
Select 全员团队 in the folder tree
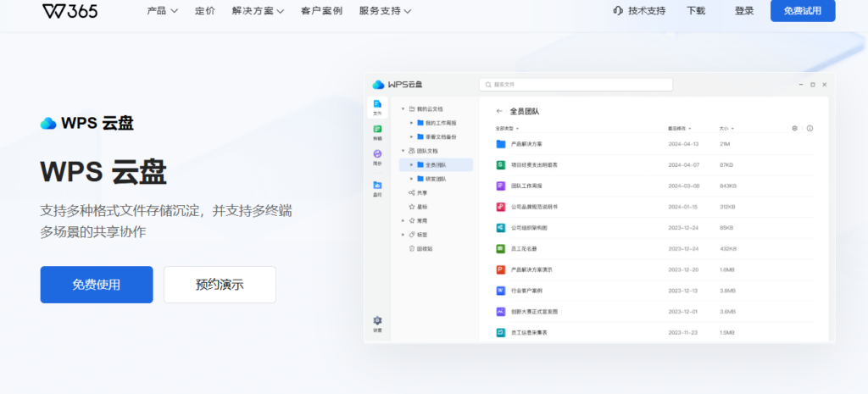[x=436, y=165]
